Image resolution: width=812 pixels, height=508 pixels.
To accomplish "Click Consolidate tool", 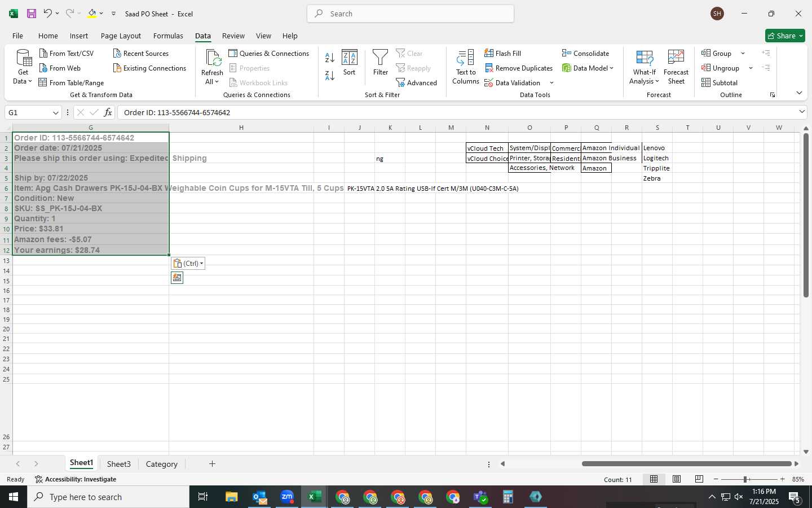I will point(585,53).
